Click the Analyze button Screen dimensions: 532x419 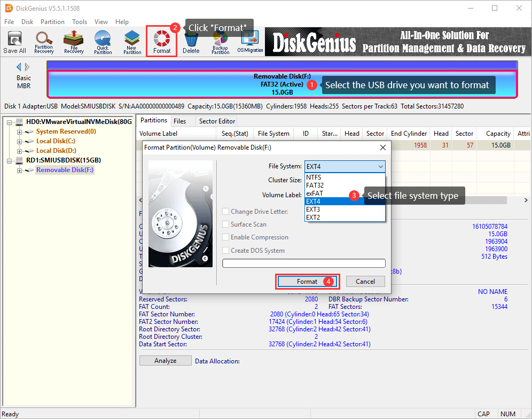[x=165, y=361]
